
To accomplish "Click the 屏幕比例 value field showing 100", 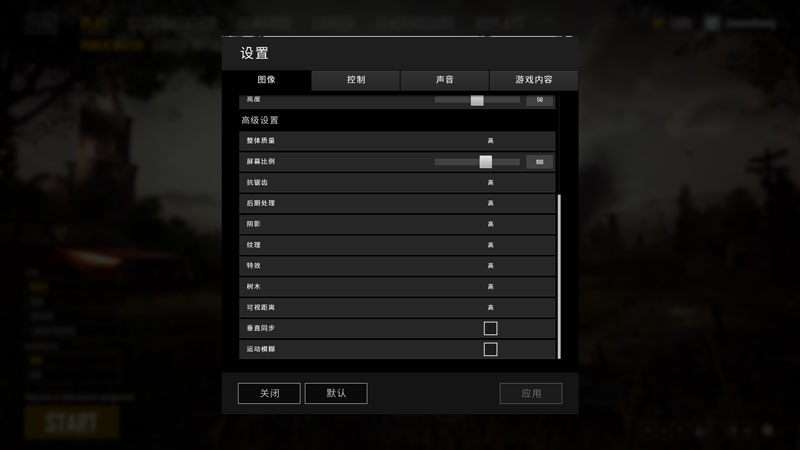I will point(539,162).
